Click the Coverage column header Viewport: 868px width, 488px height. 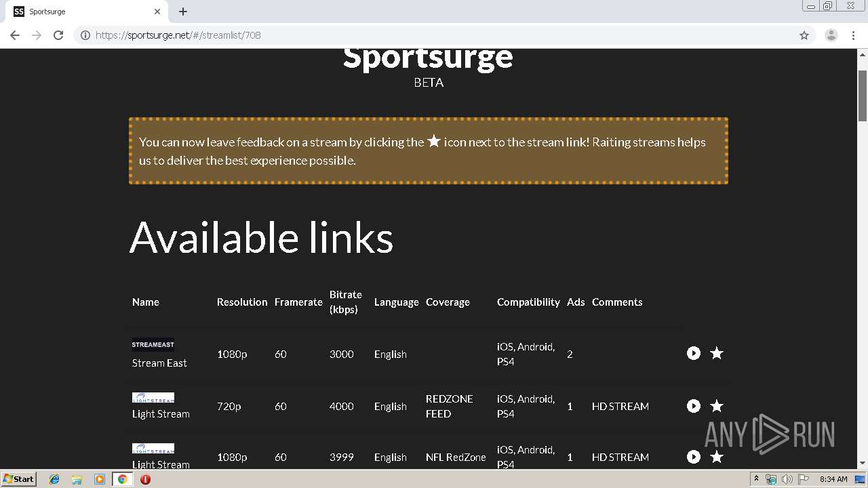448,302
